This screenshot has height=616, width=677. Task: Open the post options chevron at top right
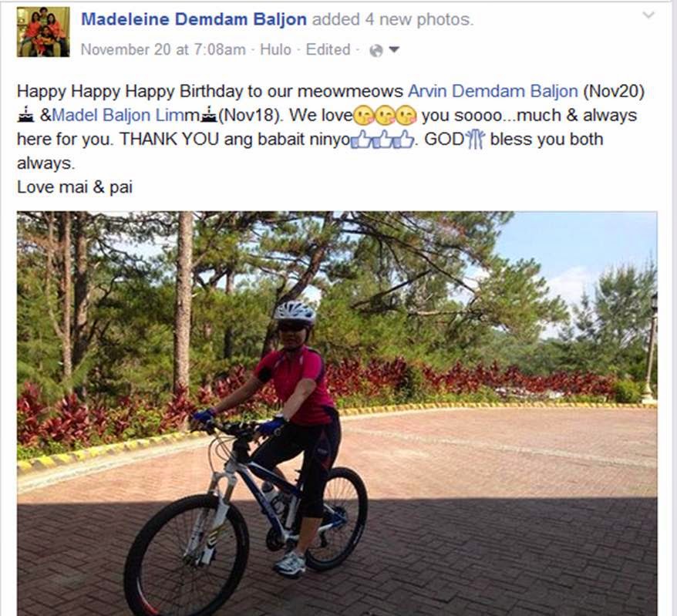pyautogui.click(x=648, y=15)
